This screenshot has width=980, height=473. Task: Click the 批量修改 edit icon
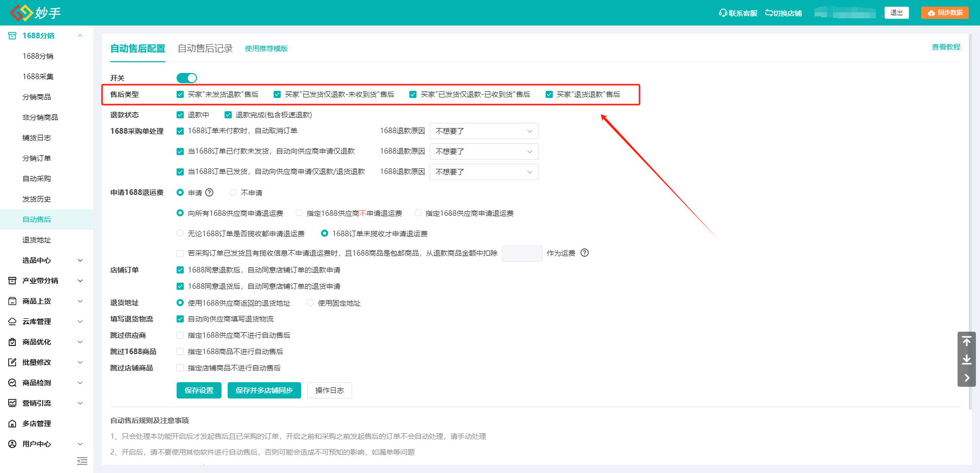pos(12,362)
